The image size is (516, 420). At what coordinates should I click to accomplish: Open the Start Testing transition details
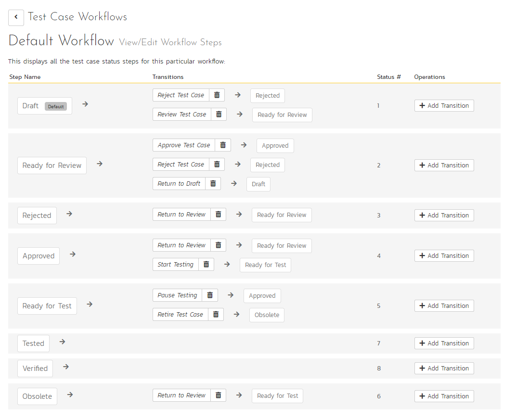(175, 265)
